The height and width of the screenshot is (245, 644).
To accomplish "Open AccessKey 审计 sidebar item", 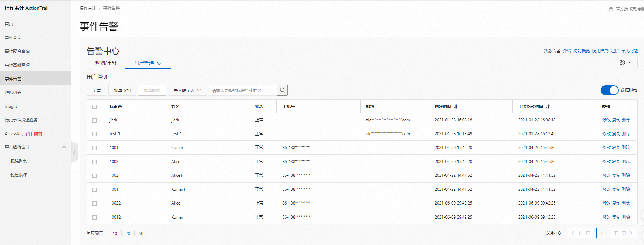I will pos(19,134).
